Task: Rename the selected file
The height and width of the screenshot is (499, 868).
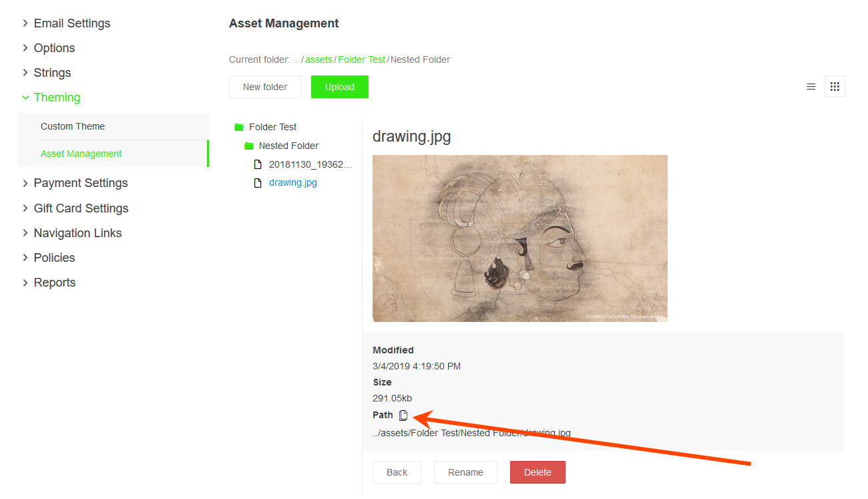Action: [x=465, y=472]
